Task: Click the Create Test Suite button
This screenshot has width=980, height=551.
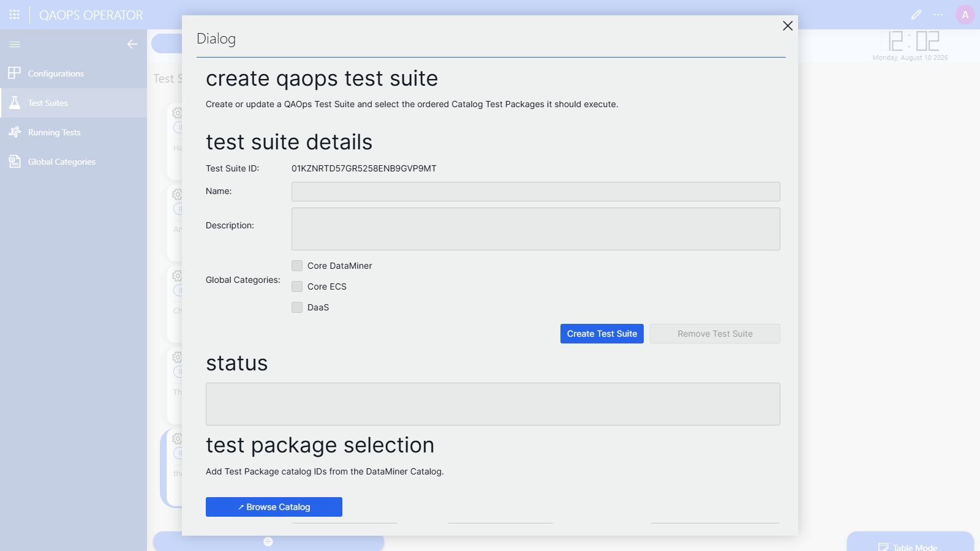Action: tap(602, 334)
